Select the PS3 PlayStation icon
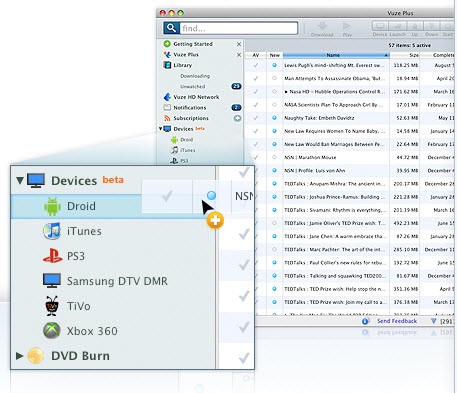 (52, 256)
